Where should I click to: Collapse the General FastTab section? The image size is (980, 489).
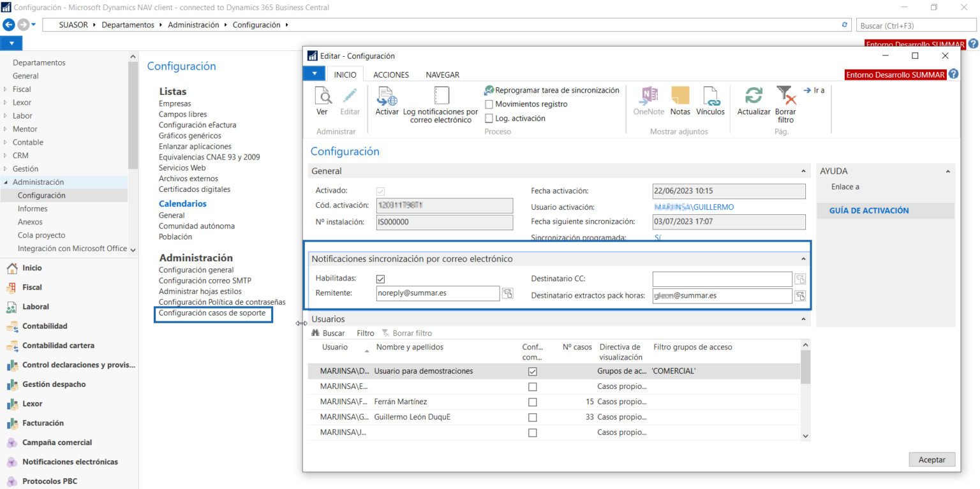(x=803, y=172)
